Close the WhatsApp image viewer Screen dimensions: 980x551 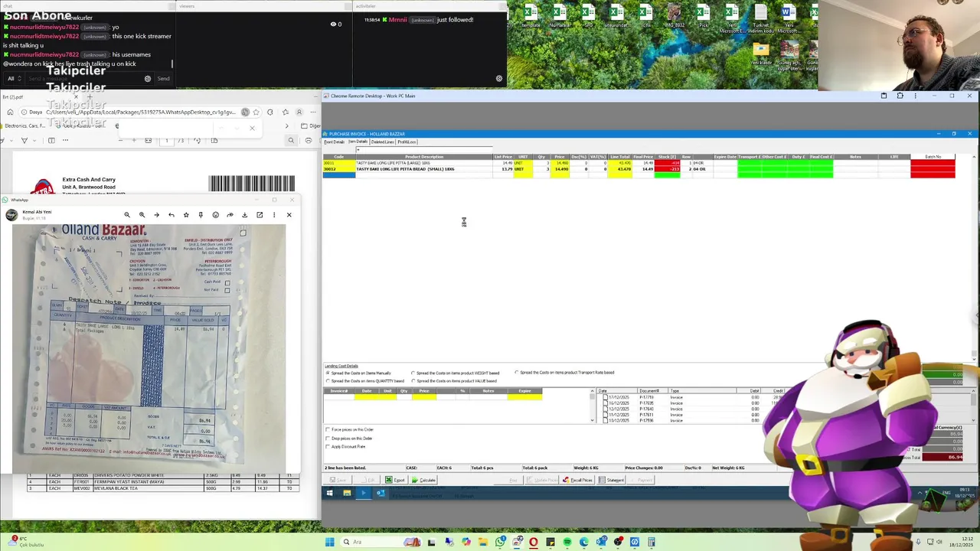[289, 215]
